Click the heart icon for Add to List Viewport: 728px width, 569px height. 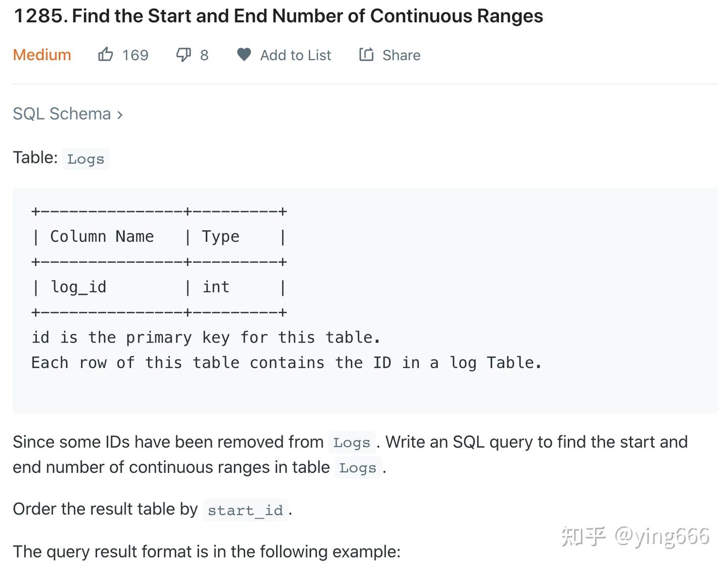pos(244,54)
